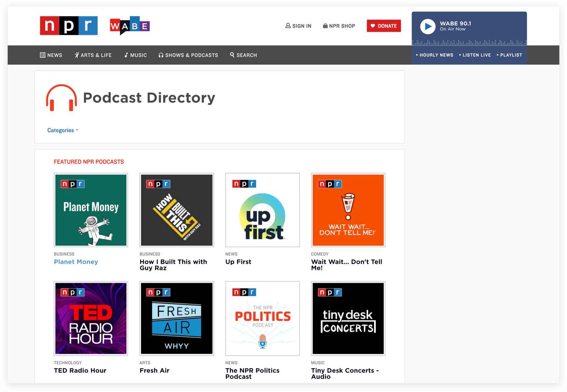567x392 pixels.
Task: Open the NPR Politics Podcast cover art
Action: 262,318
